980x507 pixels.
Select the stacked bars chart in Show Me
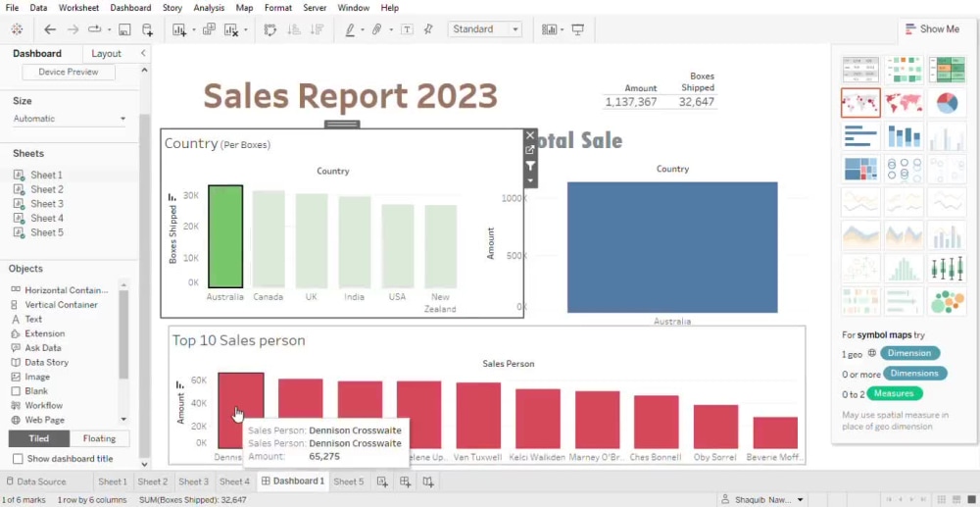904,135
